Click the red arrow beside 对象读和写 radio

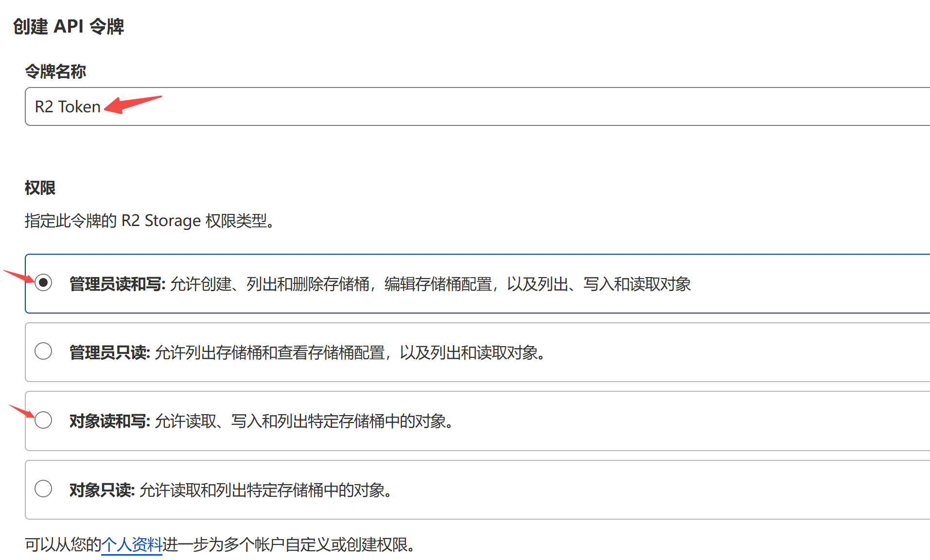click(22, 411)
